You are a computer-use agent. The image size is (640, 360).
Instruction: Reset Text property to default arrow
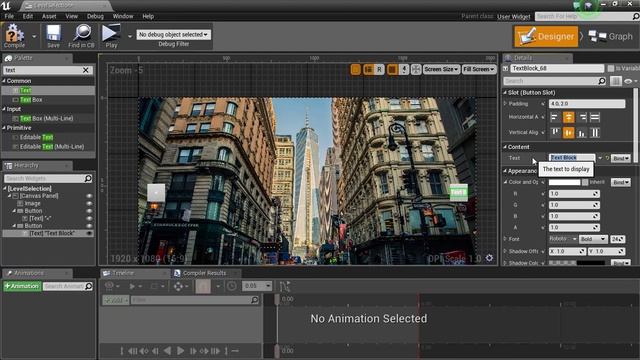tap(607, 158)
